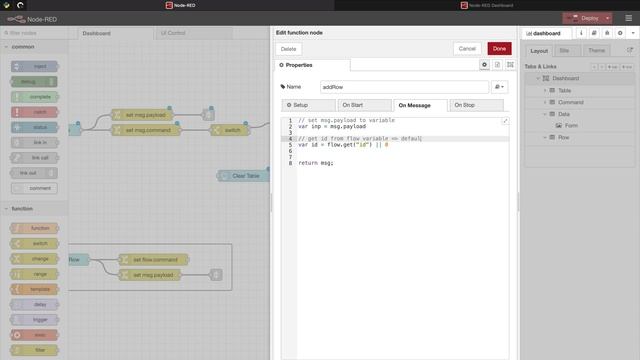
Task: Select the link in node in the palette
Action: [35, 142]
